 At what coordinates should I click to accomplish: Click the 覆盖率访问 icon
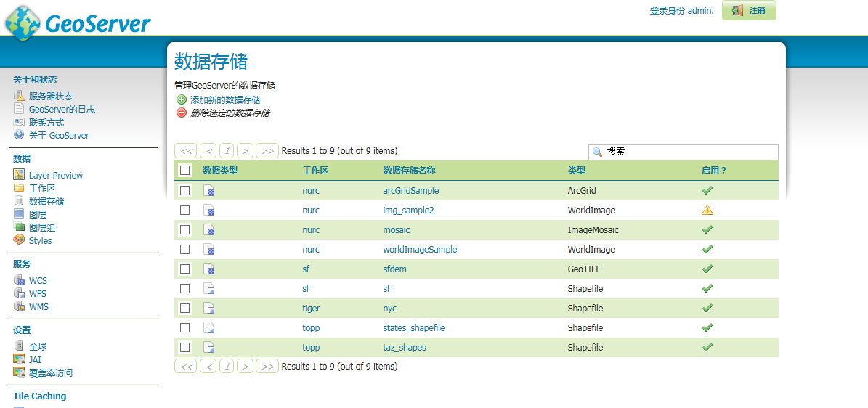[19, 372]
